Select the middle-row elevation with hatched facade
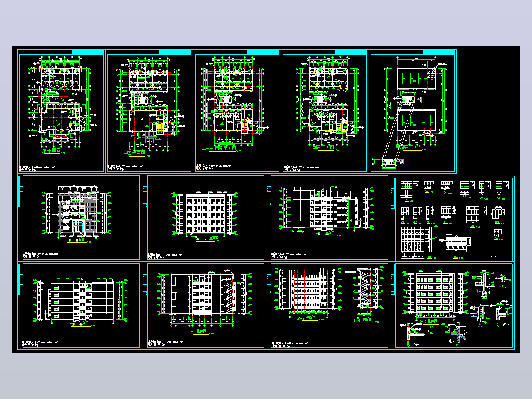The height and width of the screenshot is (399, 532). [76, 210]
